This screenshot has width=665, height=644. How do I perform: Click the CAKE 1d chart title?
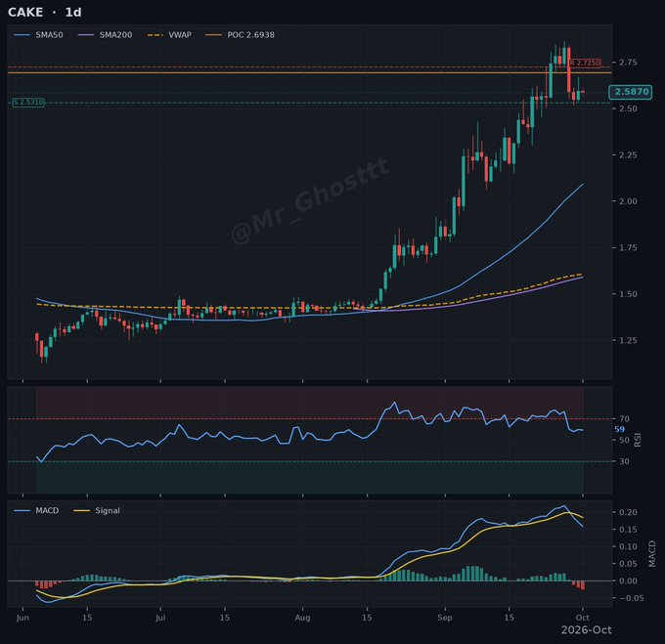[45, 12]
